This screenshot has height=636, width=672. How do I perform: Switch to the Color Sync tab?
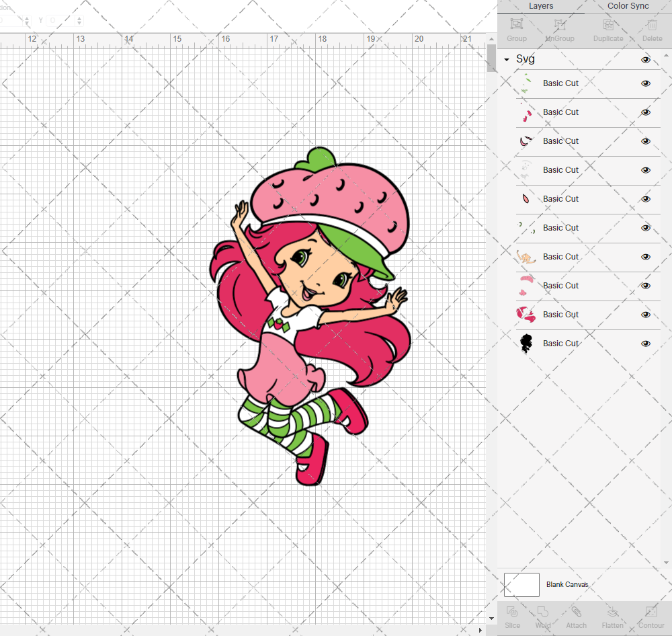628,6
